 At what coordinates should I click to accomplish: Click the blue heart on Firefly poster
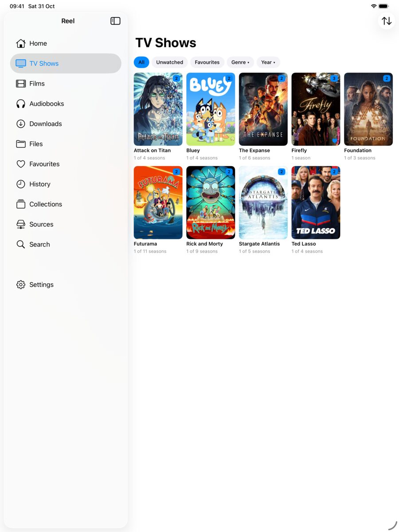click(335, 141)
